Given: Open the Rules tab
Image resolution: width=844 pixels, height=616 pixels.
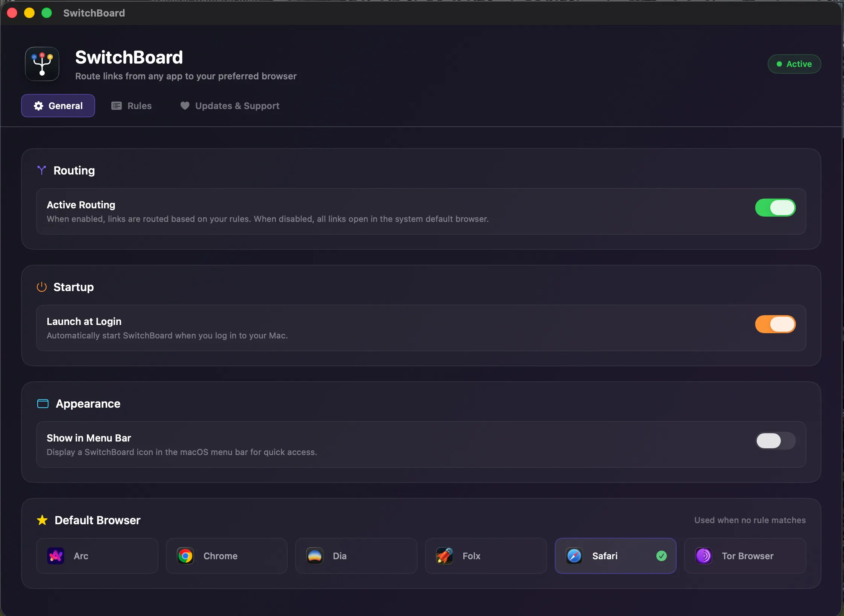Looking at the screenshot, I should pyautogui.click(x=132, y=106).
